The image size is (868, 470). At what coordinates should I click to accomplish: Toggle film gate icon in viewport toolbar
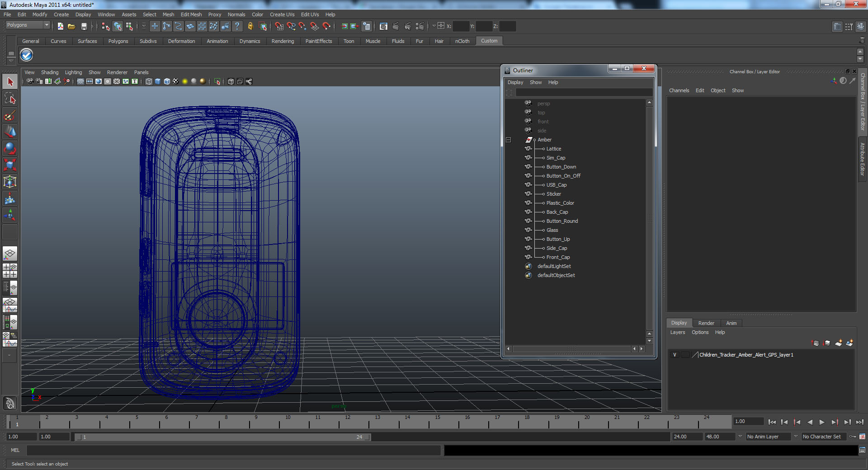[90, 81]
